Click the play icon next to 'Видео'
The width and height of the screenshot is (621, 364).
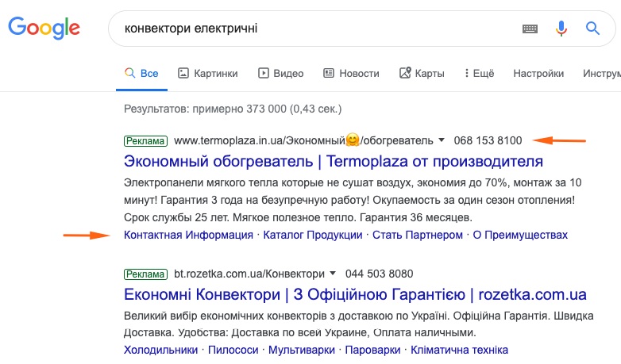(x=264, y=73)
